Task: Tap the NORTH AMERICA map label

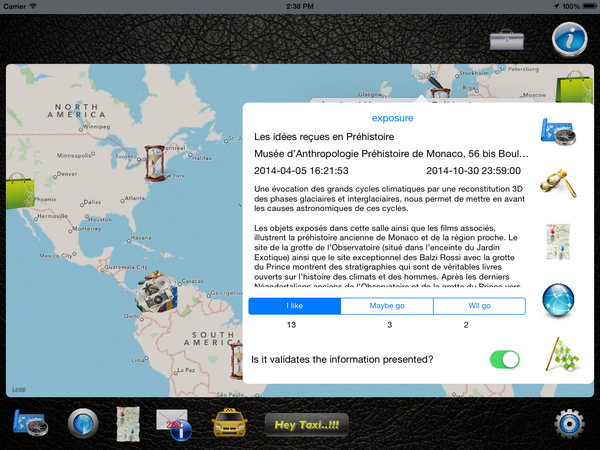Action: coord(76,111)
